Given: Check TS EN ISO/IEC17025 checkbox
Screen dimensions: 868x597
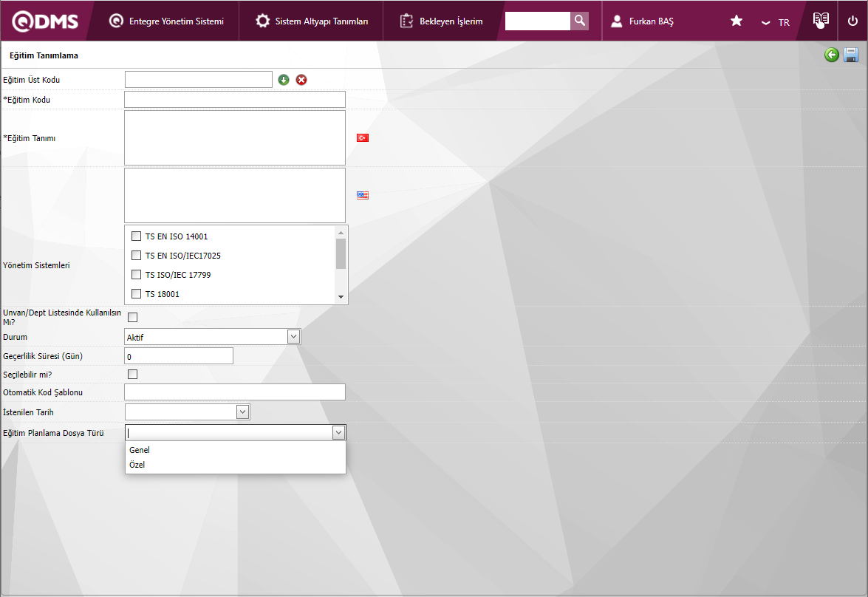Looking at the screenshot, I should click(136, 256).
